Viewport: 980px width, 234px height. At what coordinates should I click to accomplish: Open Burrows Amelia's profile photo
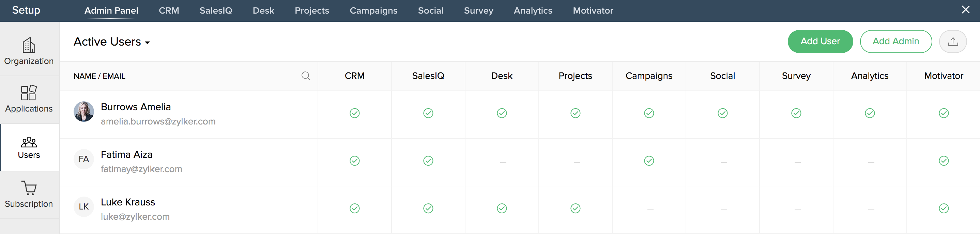click(84, 112)
